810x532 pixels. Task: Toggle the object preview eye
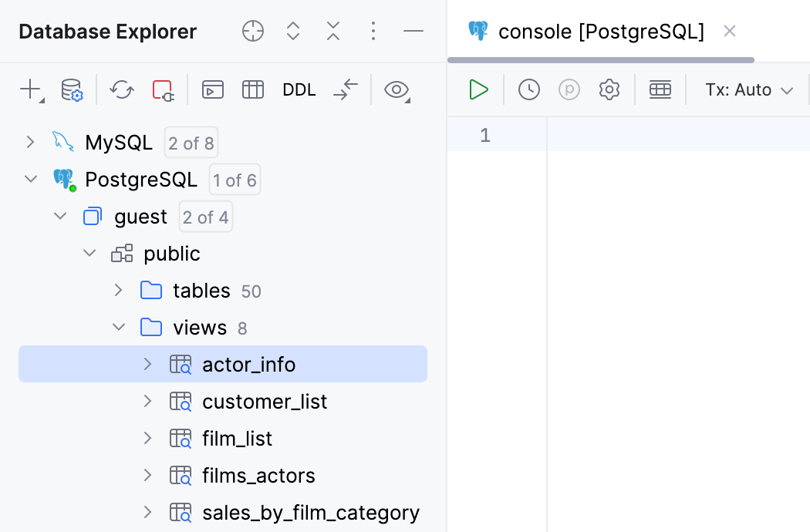[396, 89]
